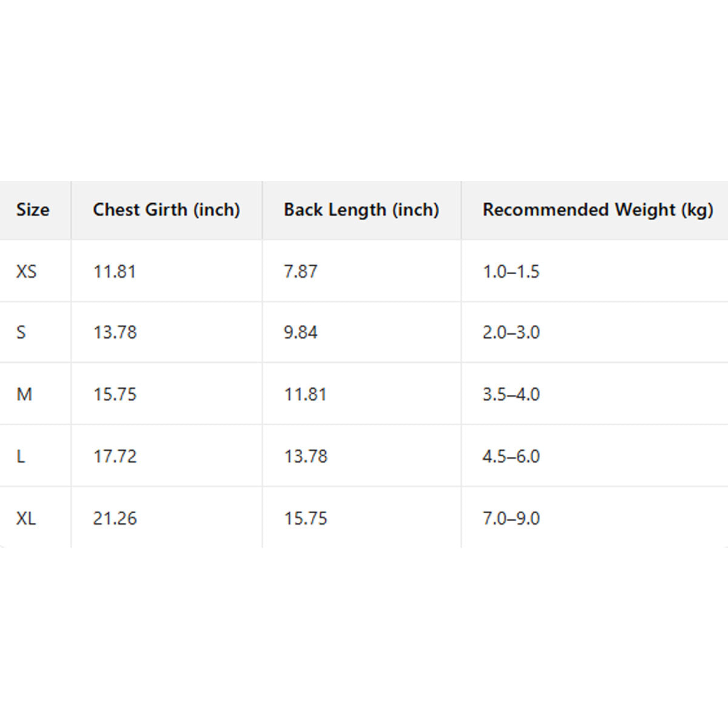Click the M size row label
728x728 pixels.
point(24,394)
